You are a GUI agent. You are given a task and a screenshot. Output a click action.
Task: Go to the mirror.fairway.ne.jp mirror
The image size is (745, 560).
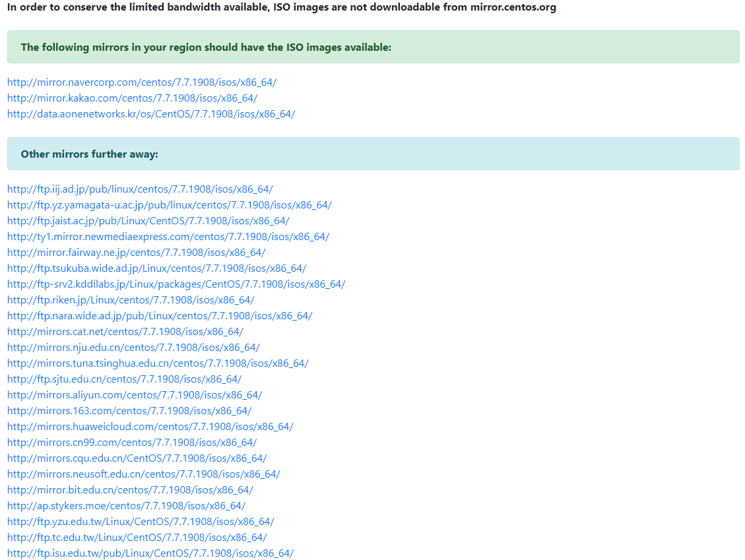pos(137,252)
